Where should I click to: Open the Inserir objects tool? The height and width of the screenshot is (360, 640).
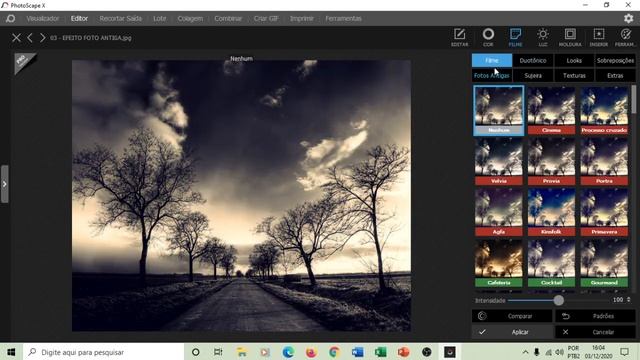599,37
